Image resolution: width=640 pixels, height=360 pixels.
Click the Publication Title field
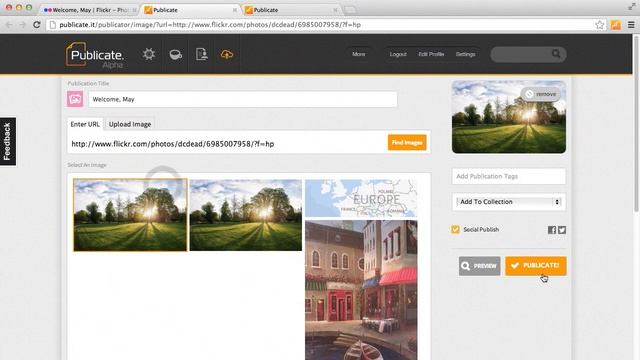click(243, 99)
